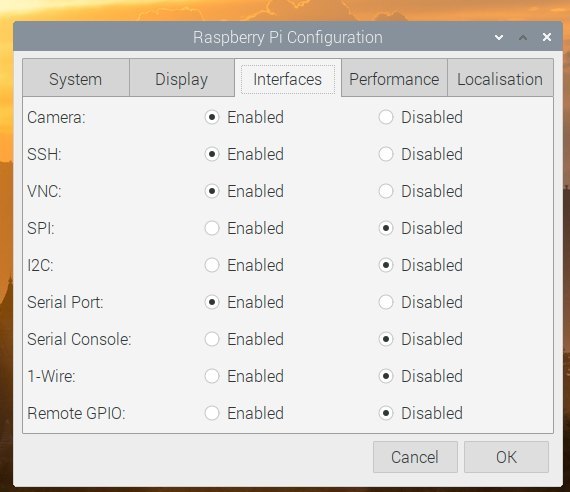Select the Interfaces tab
This screenshot has width=570, height=492.
[x=288, y=78]
